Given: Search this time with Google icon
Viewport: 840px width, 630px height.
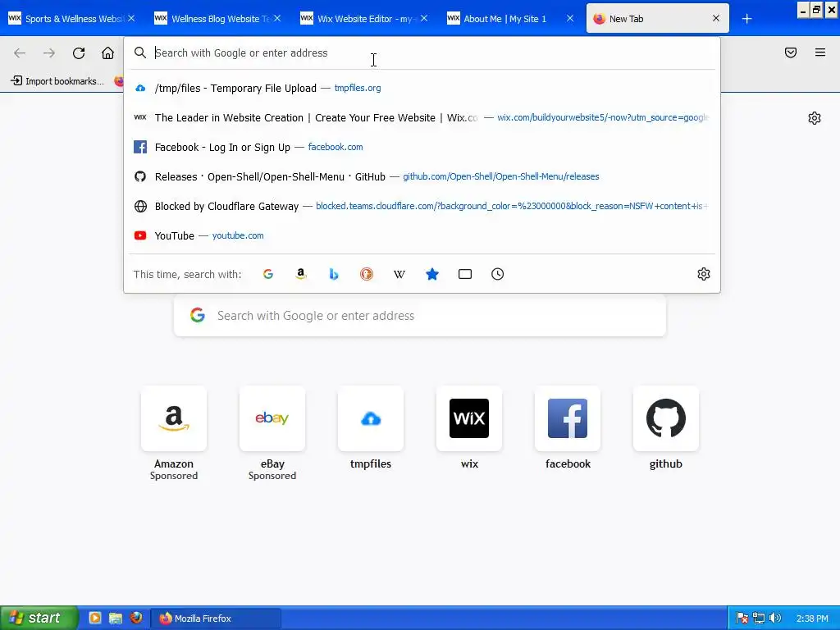Looking at the screenshot, I should 268,274.
